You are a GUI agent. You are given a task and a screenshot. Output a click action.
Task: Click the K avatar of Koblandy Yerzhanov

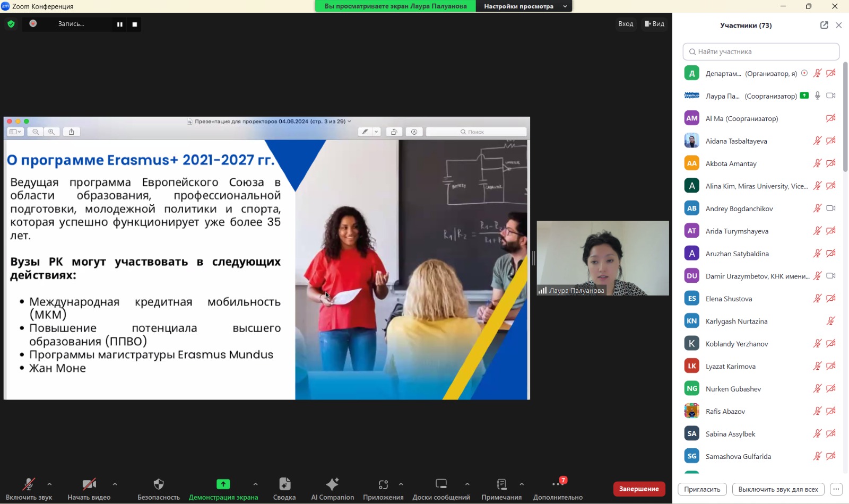click(x=692, y=343)
